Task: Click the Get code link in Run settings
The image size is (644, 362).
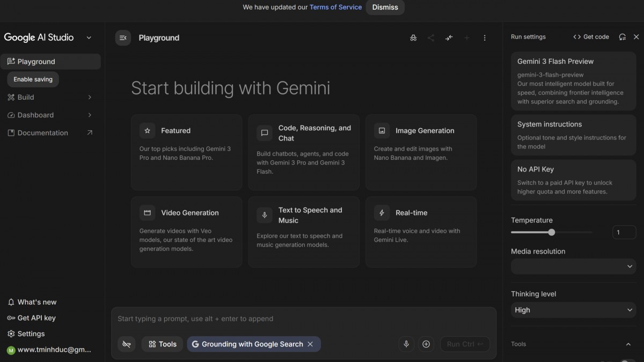Action: coord(591,36)
